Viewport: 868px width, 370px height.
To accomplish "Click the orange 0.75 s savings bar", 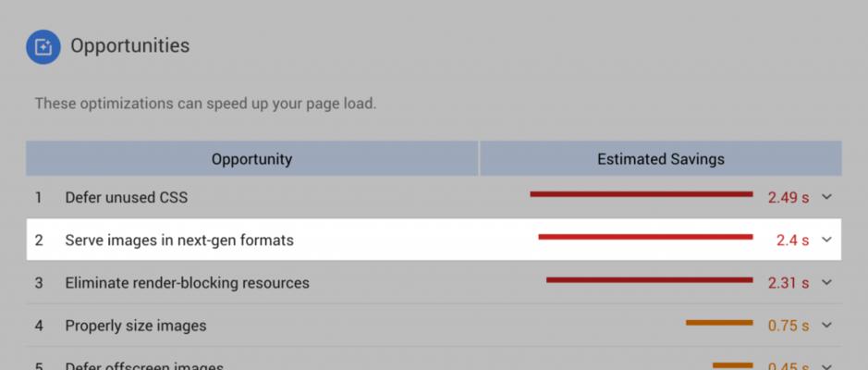I will click(x=719, y=323).
